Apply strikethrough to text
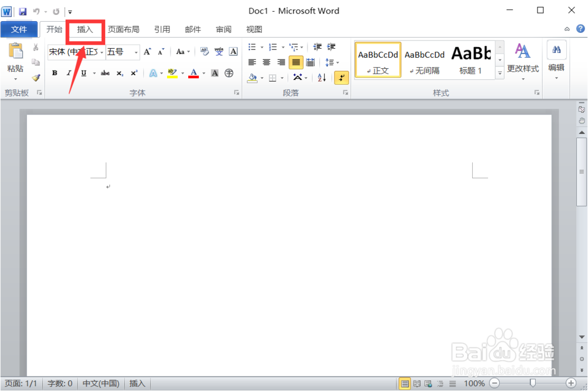Image resolution: width=588 pixels, height=391 pixels. [x=105, y=73]
